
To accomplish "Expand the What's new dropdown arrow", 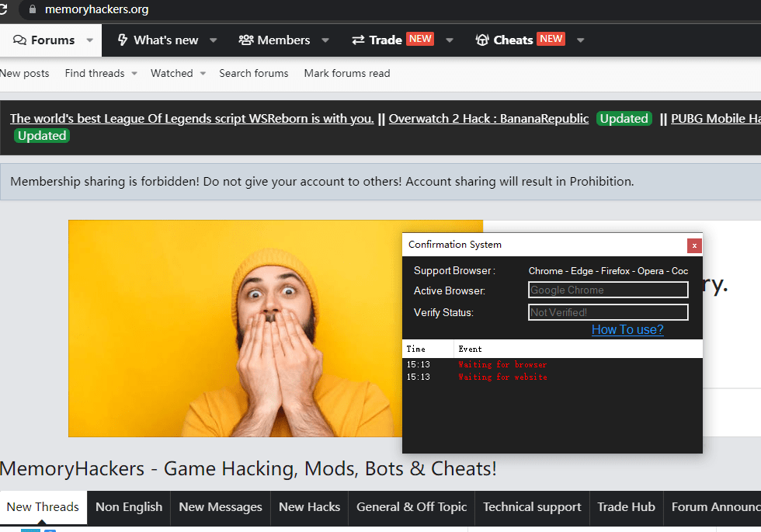I will pos(213,40).
